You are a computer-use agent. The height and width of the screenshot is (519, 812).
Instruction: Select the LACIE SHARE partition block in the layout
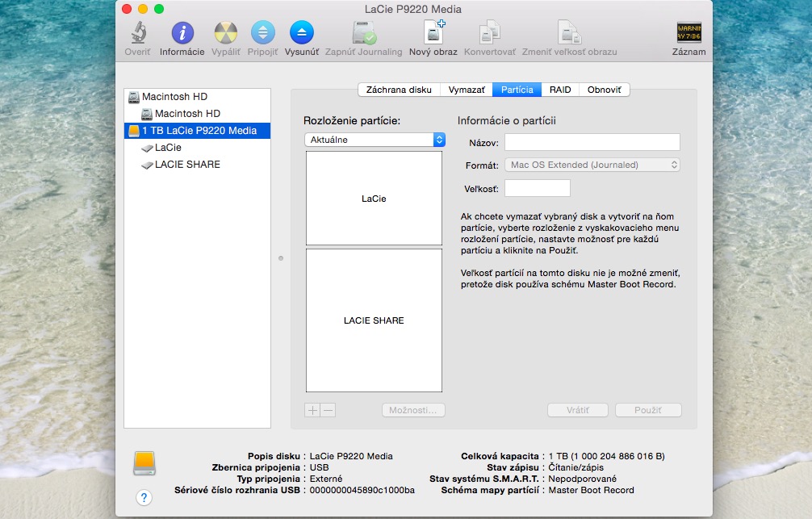pyautogui.click(x=374, y=320)
